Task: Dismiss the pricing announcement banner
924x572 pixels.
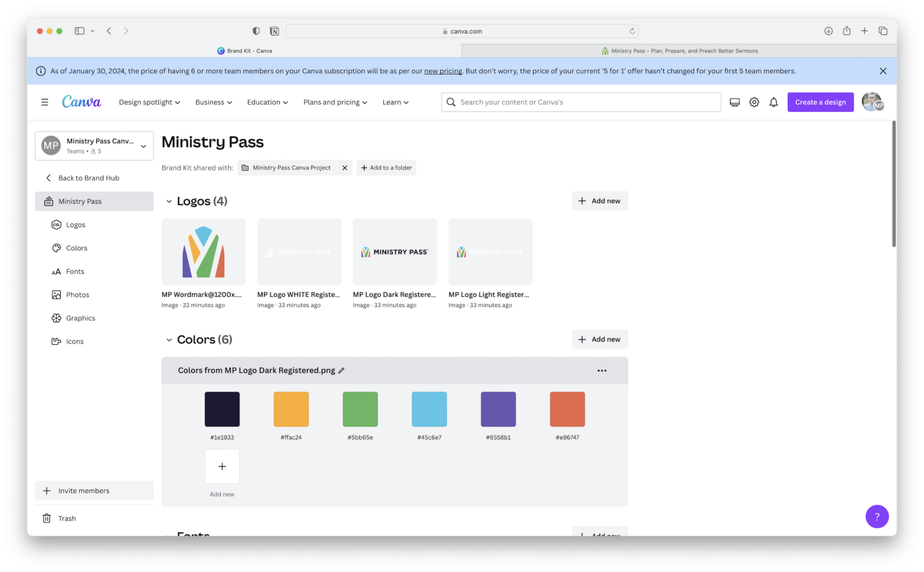Action: pyautogui.click(x=883, y=70)
